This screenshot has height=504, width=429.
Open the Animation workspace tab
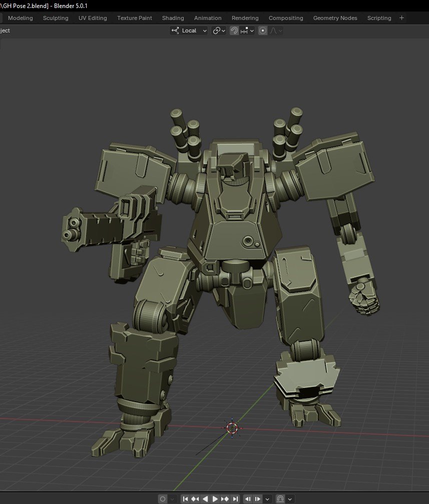tap(208, 18)
